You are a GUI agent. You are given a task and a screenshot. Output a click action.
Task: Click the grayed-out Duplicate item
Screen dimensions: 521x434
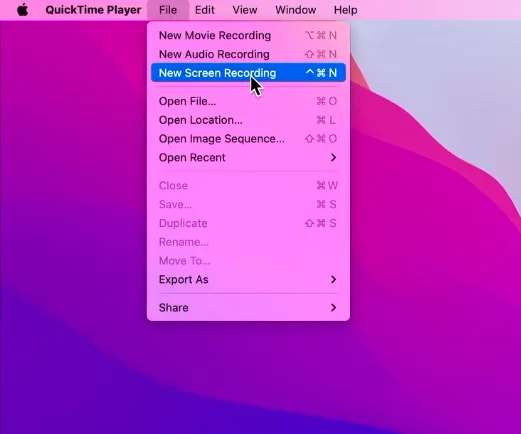click(x=248, y=223)
